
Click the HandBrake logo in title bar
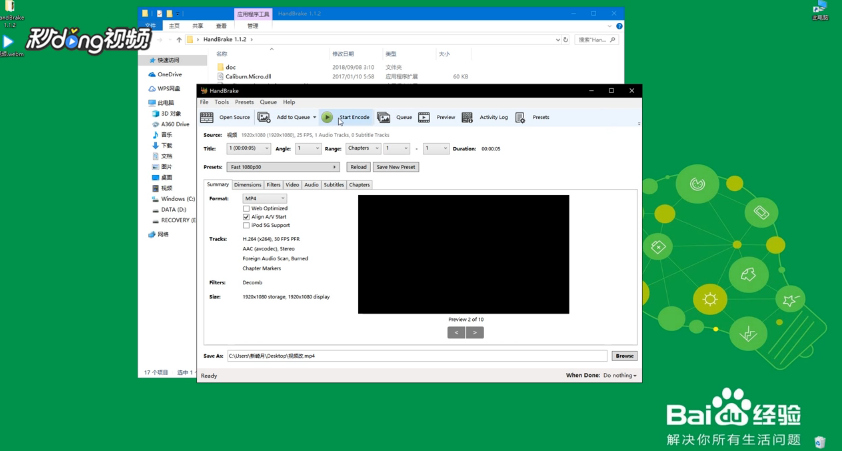pyautogui.click(x=204, y=91)
